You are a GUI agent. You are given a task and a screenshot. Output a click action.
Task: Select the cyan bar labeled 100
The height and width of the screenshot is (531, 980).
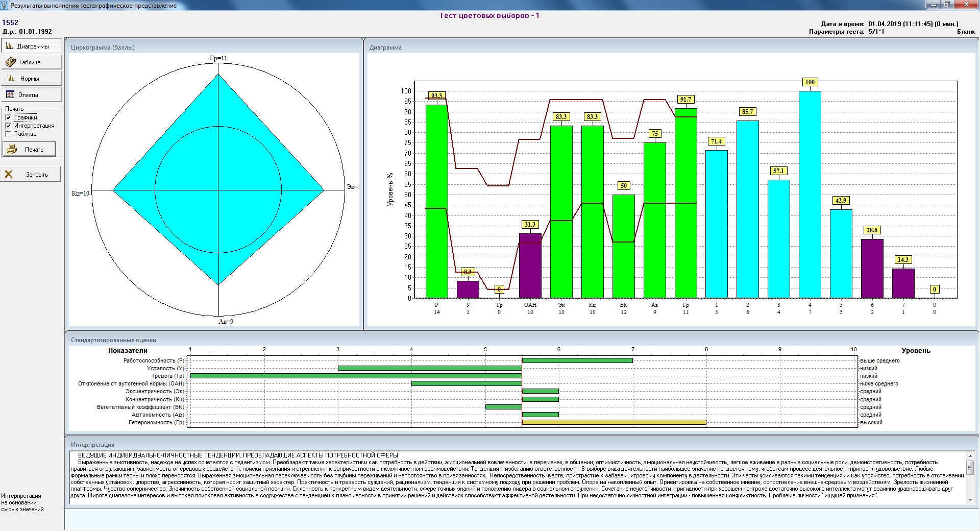coord(810,194)
